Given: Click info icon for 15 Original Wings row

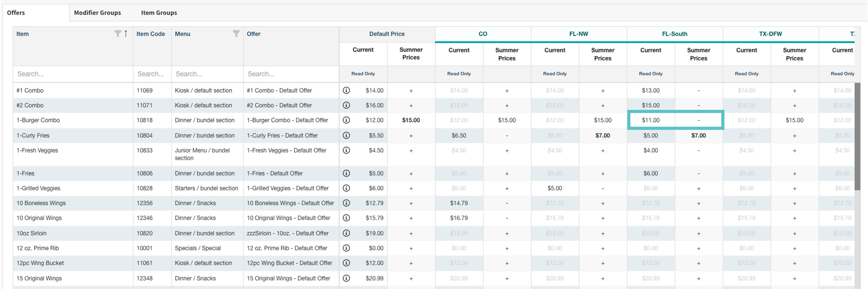Looking at the screenshot, I should (346, 278).
